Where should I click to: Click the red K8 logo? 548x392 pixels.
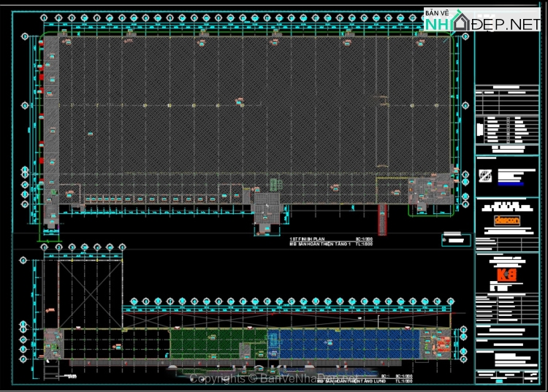506,275
